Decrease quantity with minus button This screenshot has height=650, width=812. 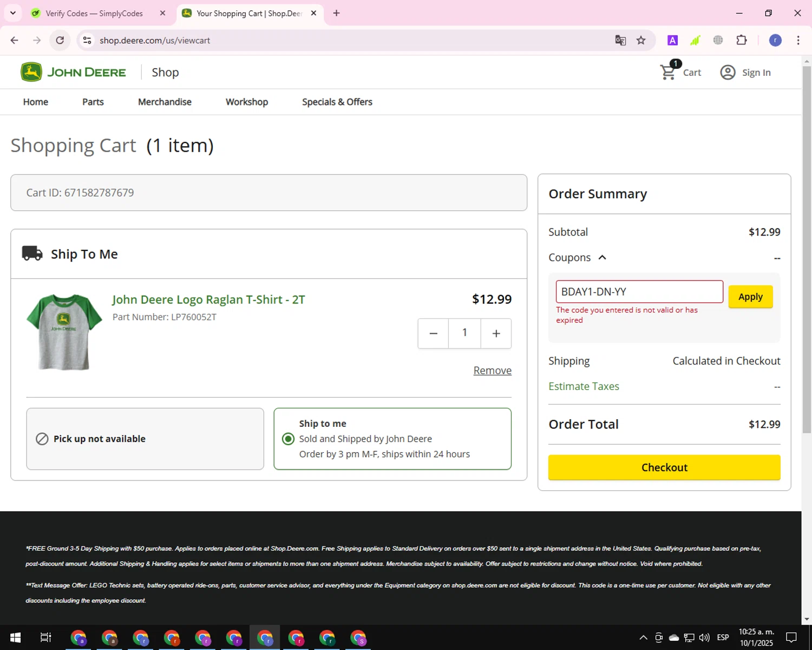pyautogui.click(x=433, y=333)
